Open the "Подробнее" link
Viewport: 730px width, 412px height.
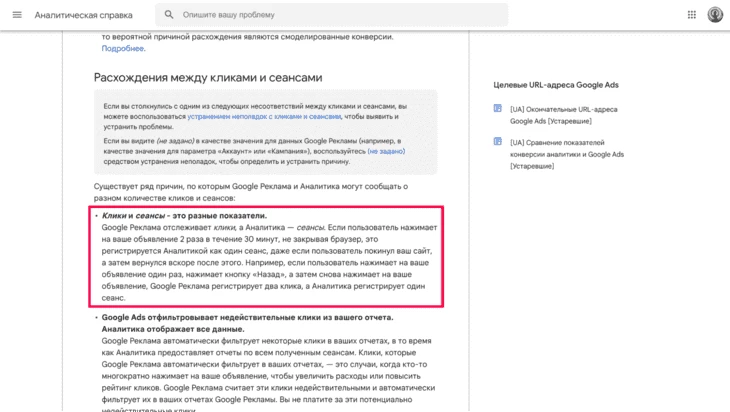click(x=122, y=48)
